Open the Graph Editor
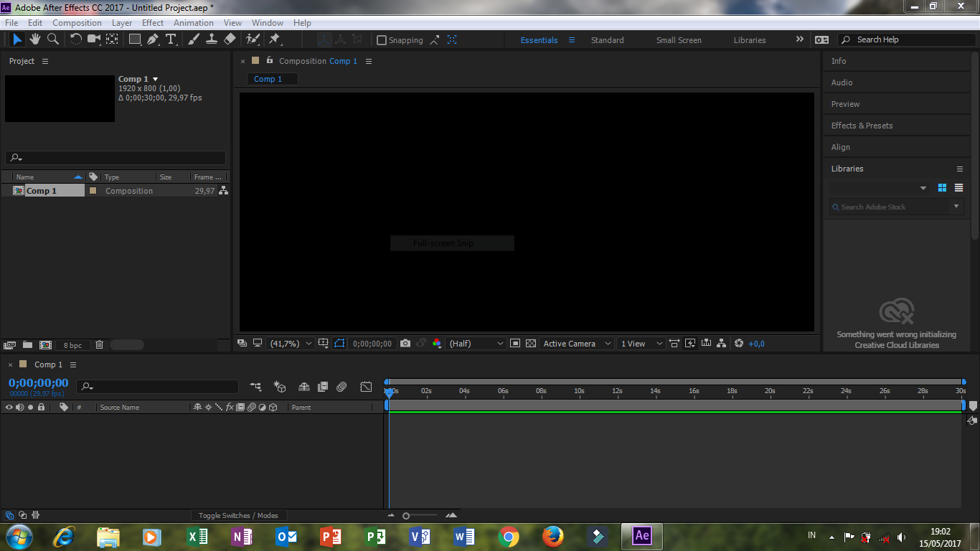Image resolution: width=980 pixels, height=551 pixels. click(366, 387)
